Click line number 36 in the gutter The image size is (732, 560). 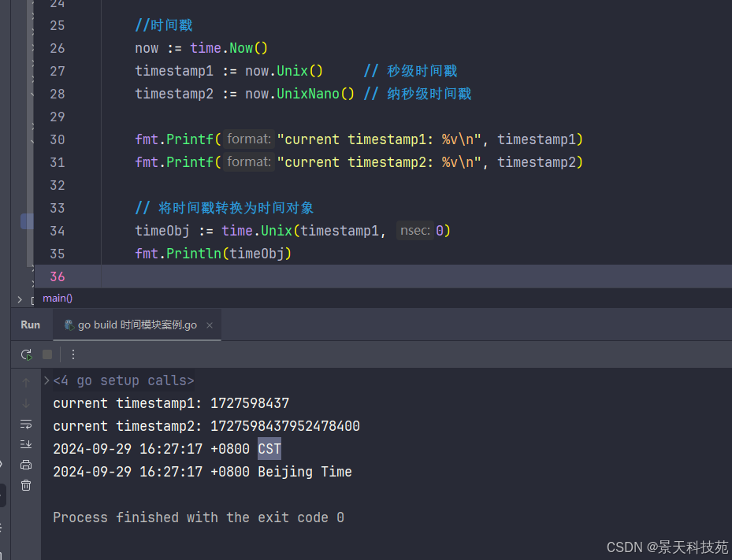(57, 276)
